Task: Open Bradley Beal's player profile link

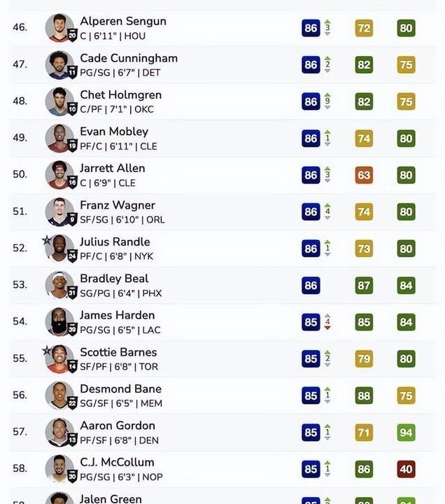Action: coord(114,279)
